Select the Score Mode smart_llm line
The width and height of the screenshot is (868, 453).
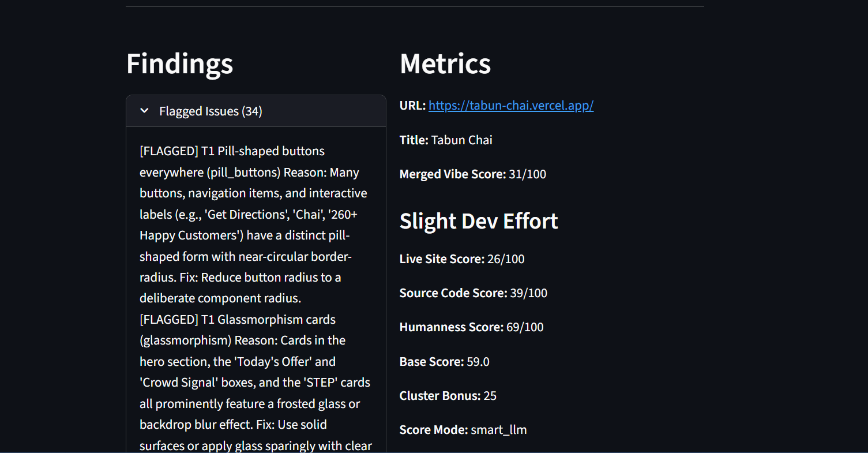click(463, 430)
